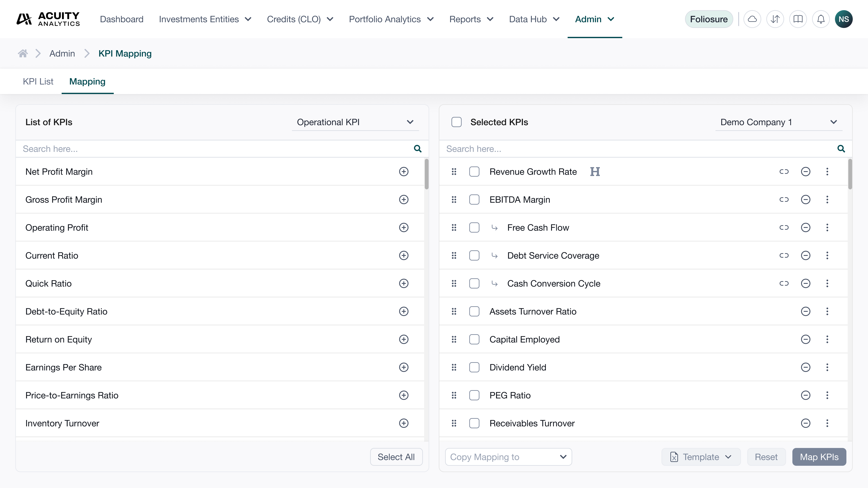Click the home breadcrumb icon

tap(23, 54)
